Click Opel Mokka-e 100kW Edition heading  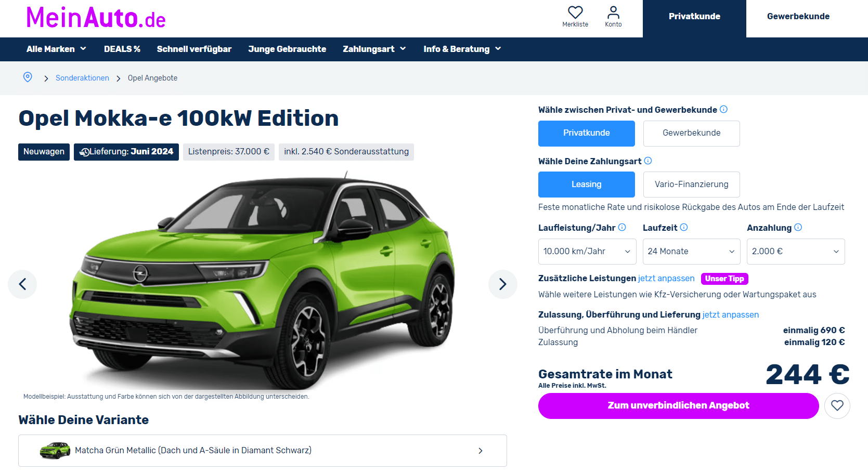[x=178, y=119]
